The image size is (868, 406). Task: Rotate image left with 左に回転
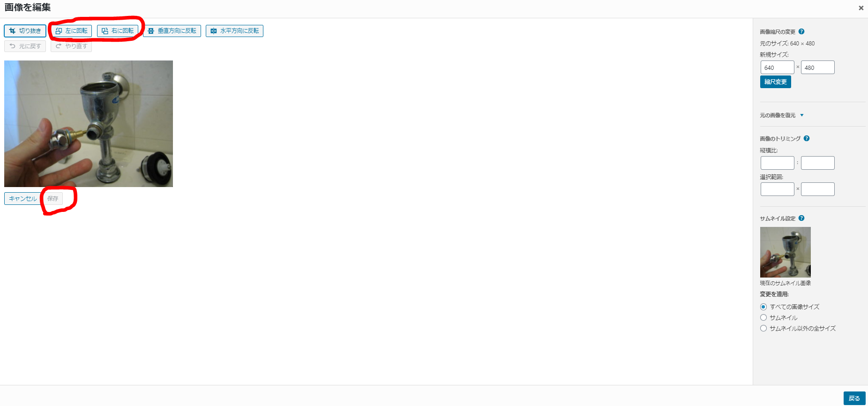[x=71, y=31]
